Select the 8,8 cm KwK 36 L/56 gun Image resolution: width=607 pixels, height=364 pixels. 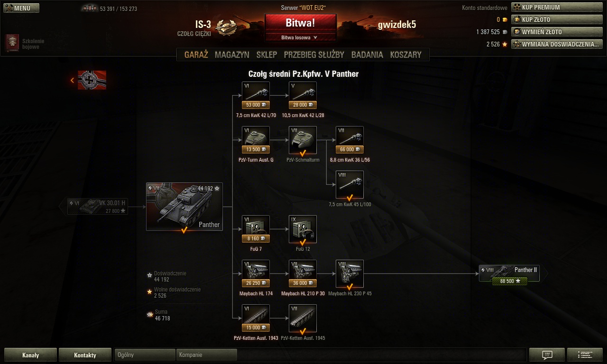(x=349, y=140)
